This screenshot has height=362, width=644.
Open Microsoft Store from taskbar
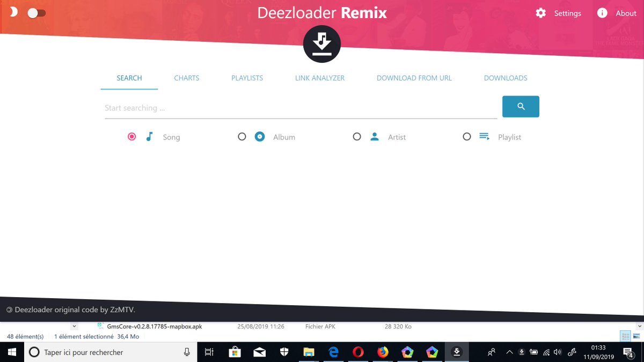[235, 352]
